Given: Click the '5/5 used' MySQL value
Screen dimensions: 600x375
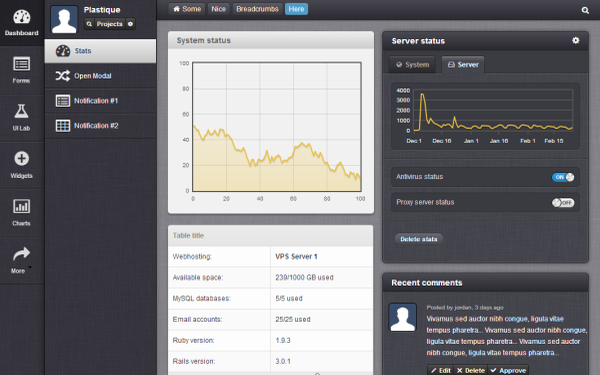Looking at the screenshot, I should (x=289, y=298).
